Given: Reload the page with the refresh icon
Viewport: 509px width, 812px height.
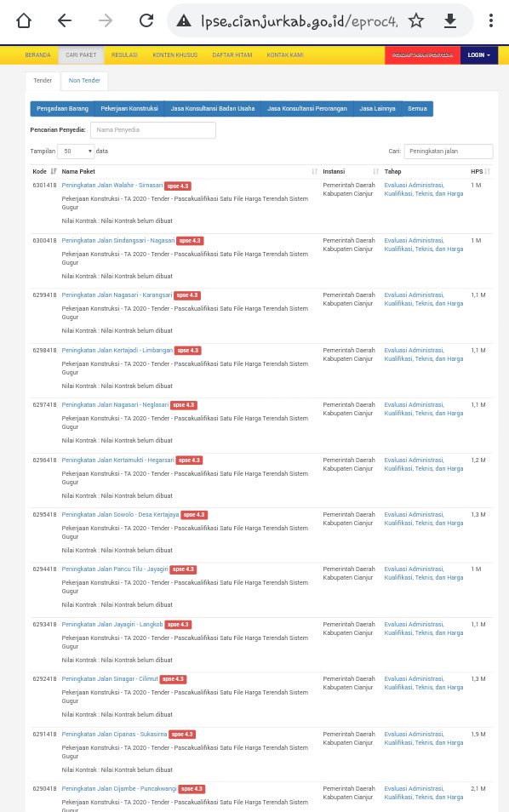Looking at the screenshot, I should 146,20.
